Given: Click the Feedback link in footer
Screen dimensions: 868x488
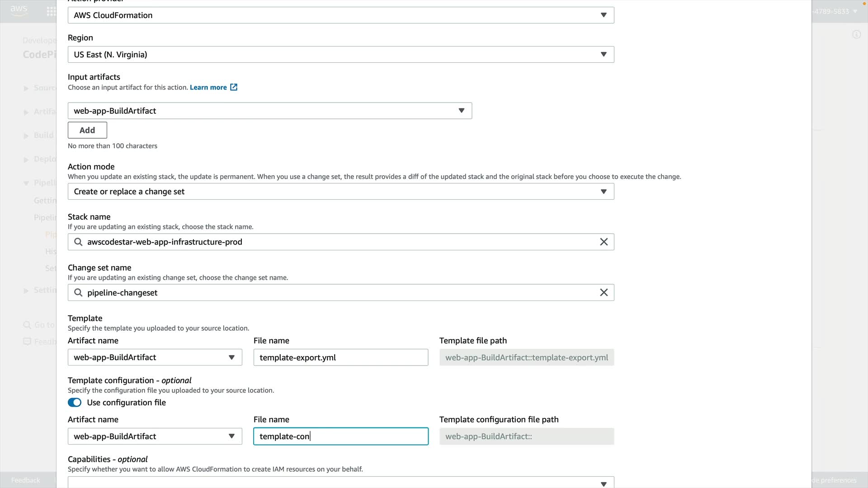Looking at the screenshot, I should [25, 480].
